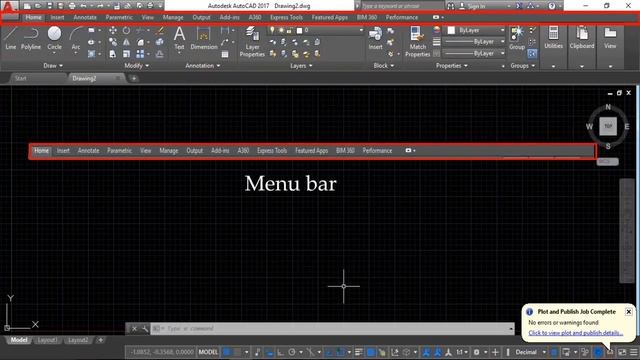Toggle lineweight display in status bar
This screenshot has width=640, height=360.
click(x=359, y=352)
